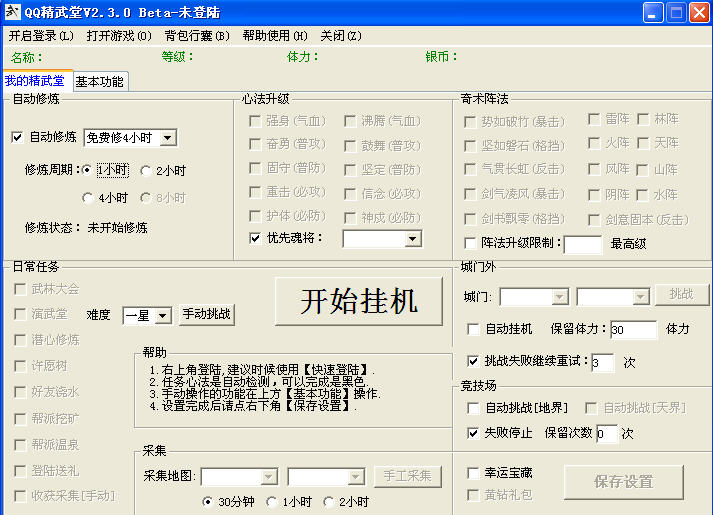
Task: Open the second 采集地图 dropdown
Action: tap(355, 477)
